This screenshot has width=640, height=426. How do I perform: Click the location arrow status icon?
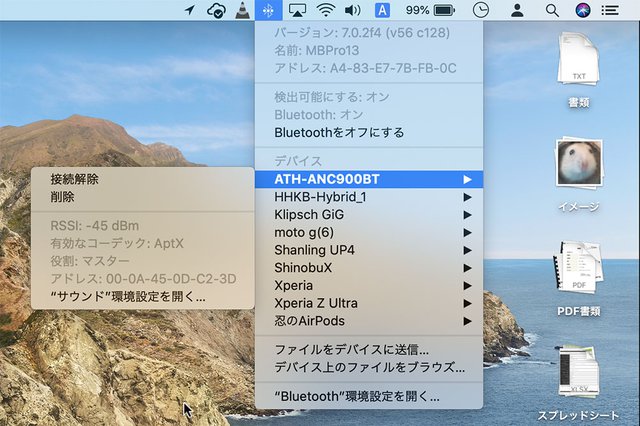tap(191, 11)
